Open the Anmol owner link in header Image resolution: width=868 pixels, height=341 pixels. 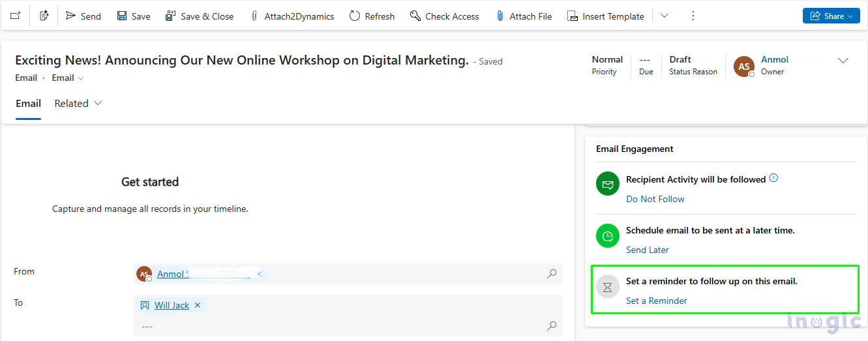tap(775, 59)
